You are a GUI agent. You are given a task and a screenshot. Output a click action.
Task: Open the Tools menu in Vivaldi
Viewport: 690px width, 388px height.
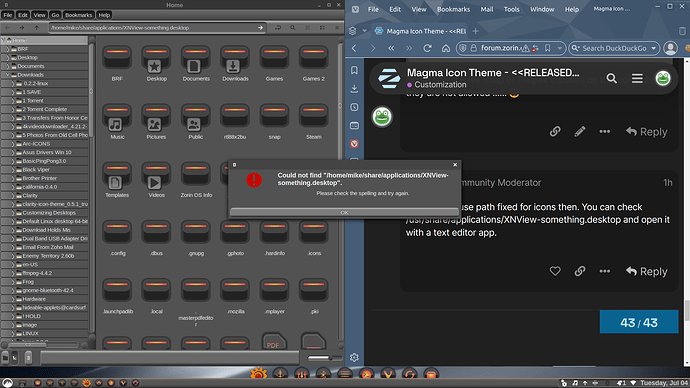[511, 9]
